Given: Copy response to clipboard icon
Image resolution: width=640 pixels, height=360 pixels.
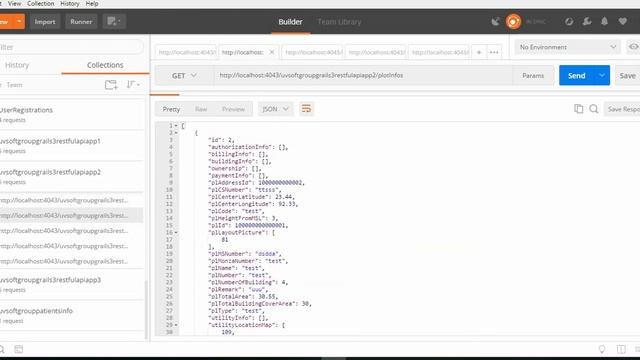Looking at the screenshot, I should coord(578,109).
